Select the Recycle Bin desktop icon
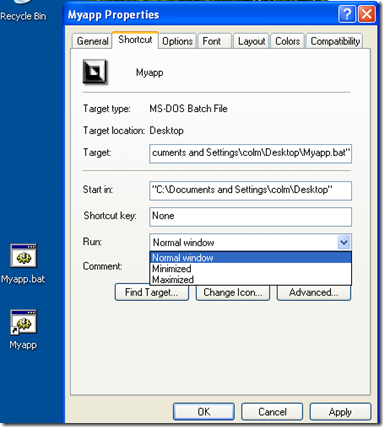The width and height of the screenshot is (383, 427). click(x=23, y=12)
